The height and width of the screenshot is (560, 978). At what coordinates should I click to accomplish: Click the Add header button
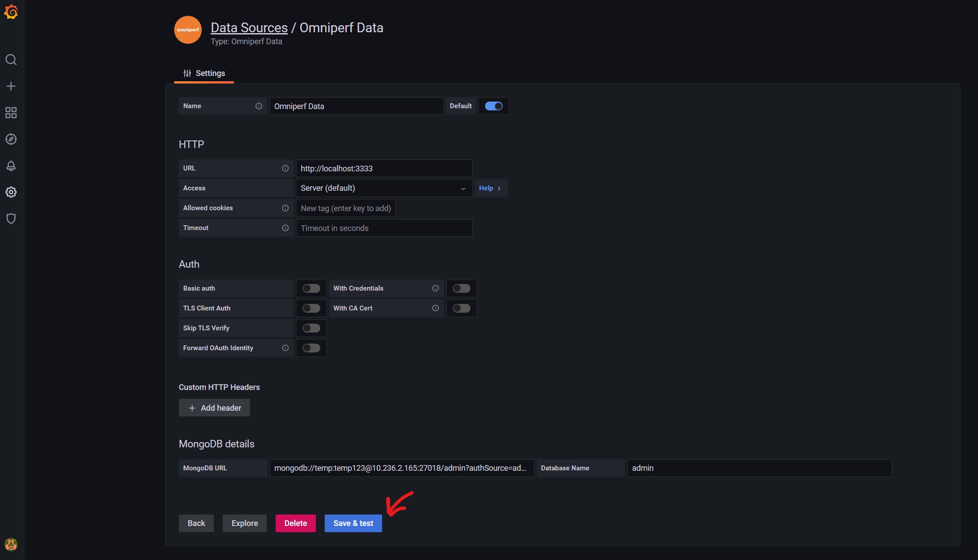214,408
